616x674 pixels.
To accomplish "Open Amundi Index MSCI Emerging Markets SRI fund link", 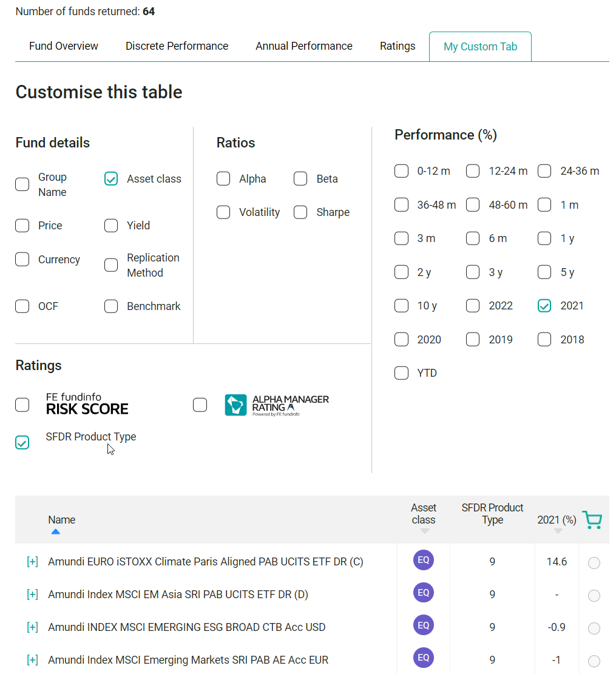I will [x=188, y=660].
